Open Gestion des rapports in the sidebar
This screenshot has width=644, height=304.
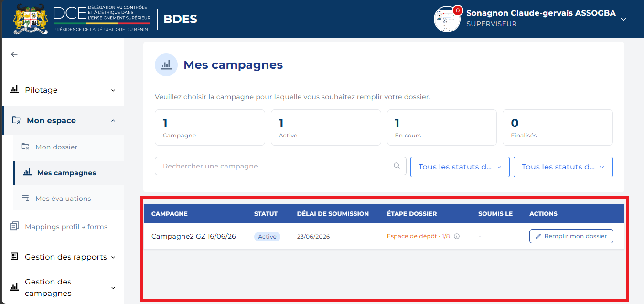(x=63, y=257)
